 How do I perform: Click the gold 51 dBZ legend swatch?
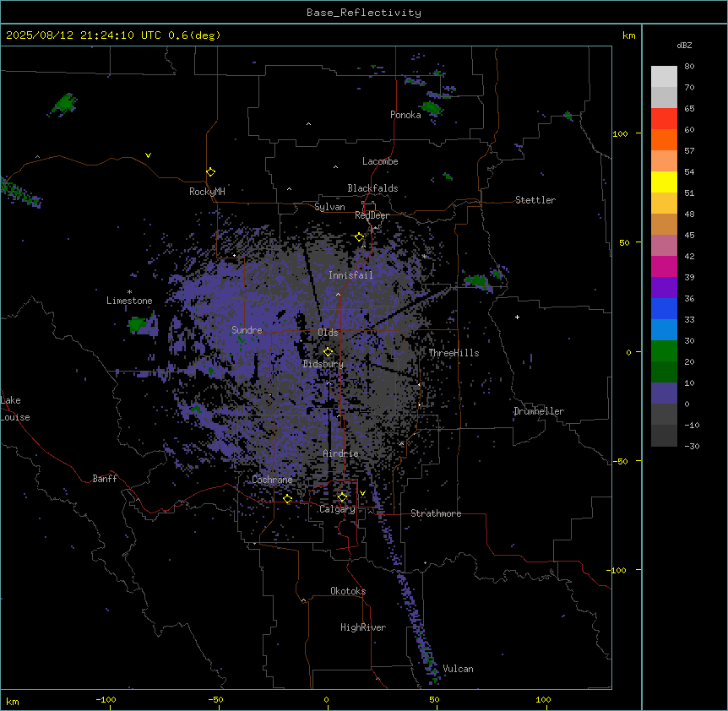(664, 204)
